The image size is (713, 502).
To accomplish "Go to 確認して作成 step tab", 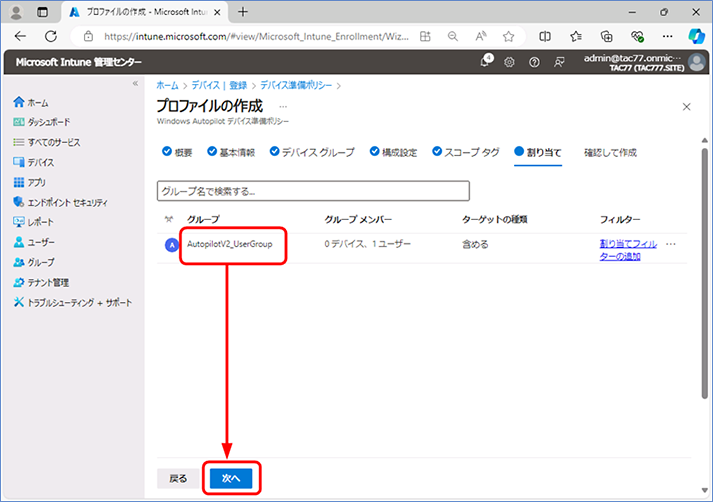I will (610, 152).
